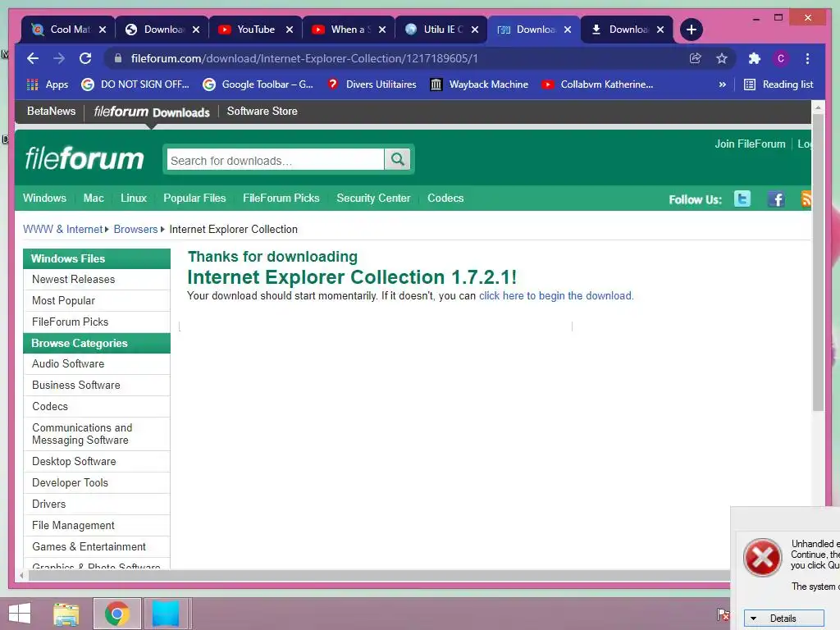Open the Extensions puzzle icon
840x630 pixels.
tap(755, 58)
